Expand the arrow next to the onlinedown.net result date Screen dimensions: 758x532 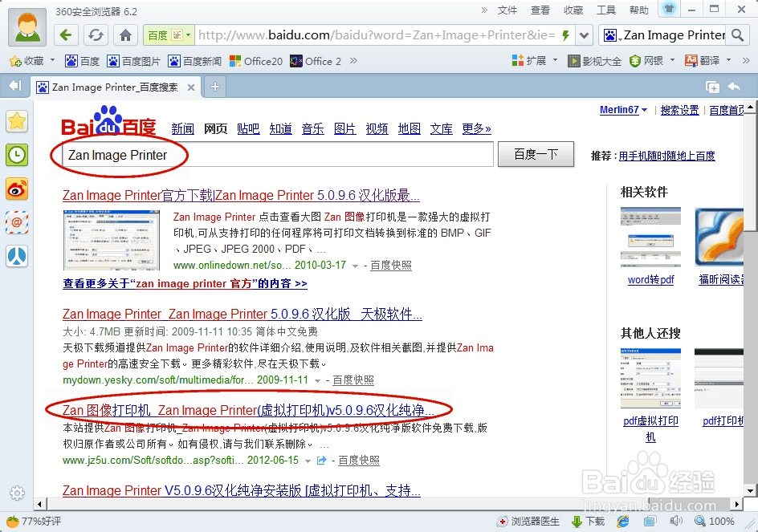click(x=355, y=266)
